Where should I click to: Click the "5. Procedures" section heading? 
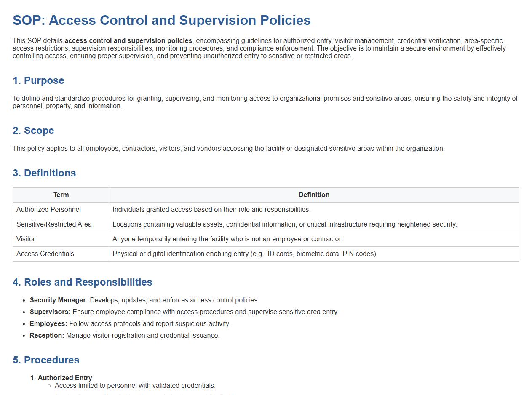point(46,360)
